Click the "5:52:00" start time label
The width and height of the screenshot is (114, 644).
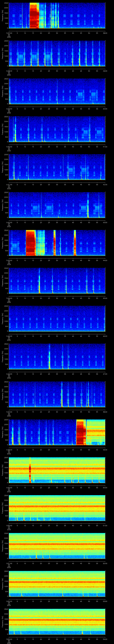[9, 601]
